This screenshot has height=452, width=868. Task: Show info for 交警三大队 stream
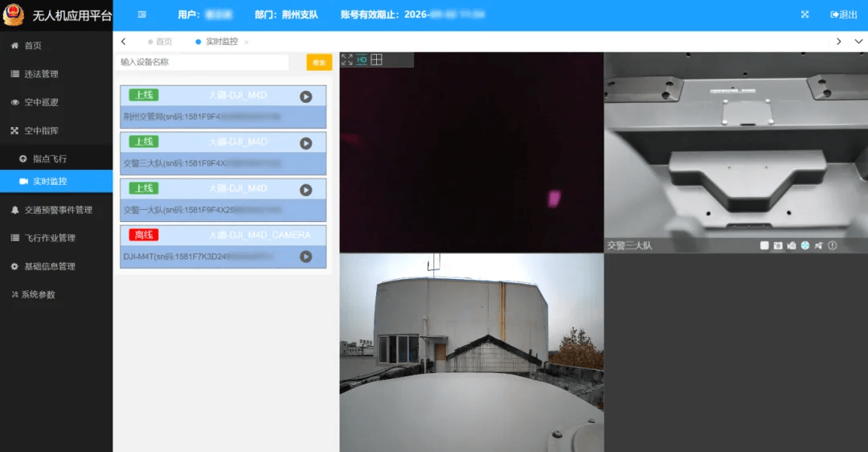tap(832, 245)
